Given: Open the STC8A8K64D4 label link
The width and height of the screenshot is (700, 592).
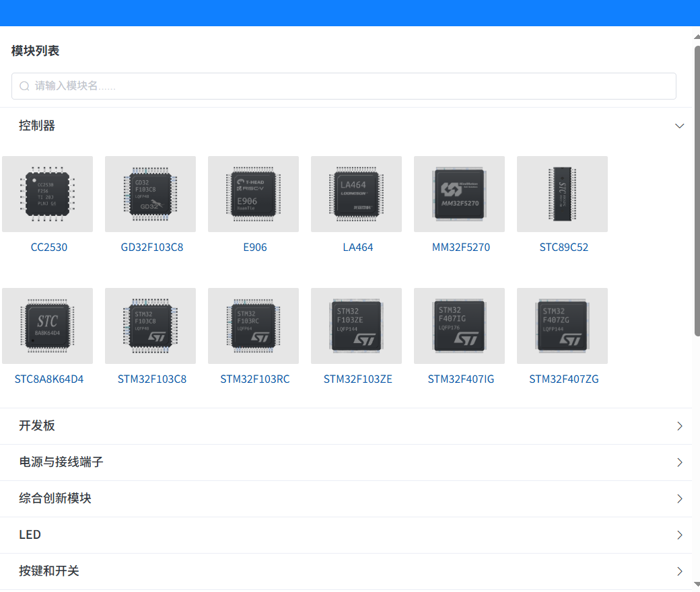Looking at the screenshot, I should [49, 379].
